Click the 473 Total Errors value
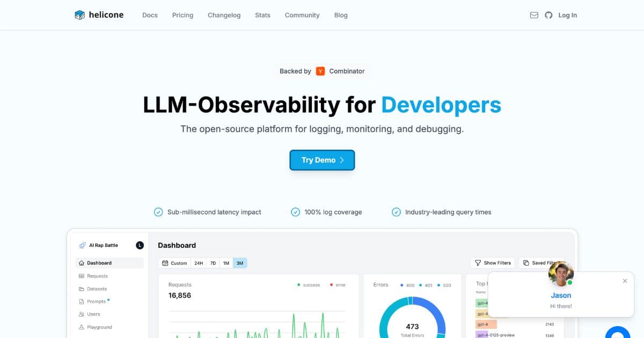 412,326
